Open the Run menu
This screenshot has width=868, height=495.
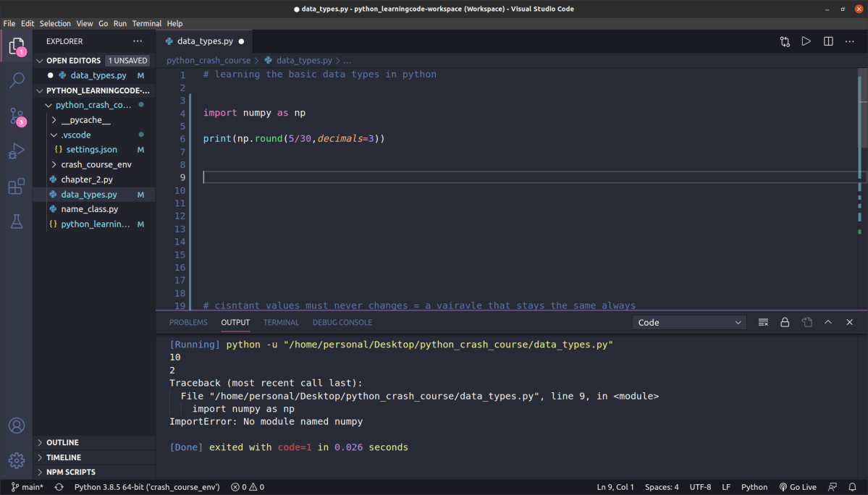[x=120, y=24]
